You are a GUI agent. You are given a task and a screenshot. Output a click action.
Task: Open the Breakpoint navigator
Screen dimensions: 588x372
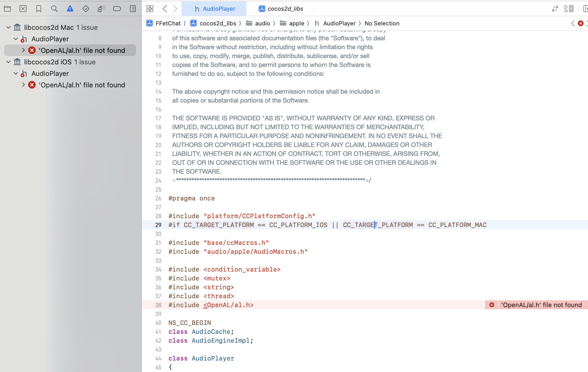117,9
